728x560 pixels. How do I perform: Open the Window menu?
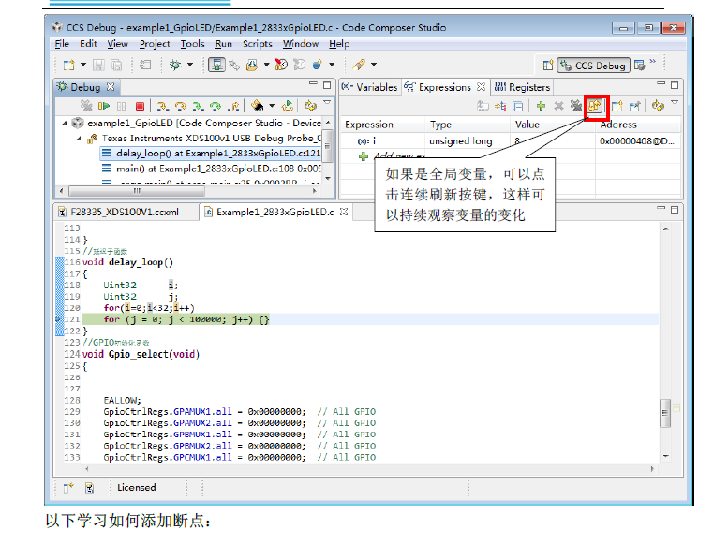click(x=301, y=44)
